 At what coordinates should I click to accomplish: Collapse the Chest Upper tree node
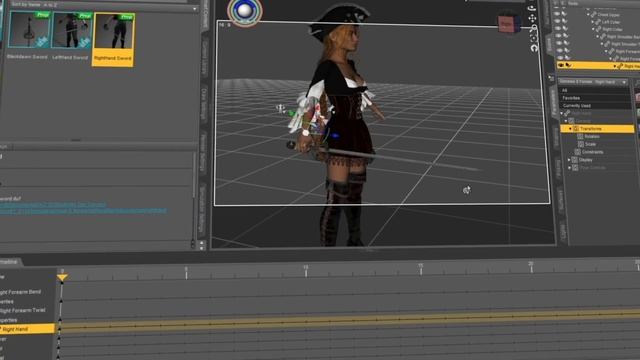click(x=588, y=15)
